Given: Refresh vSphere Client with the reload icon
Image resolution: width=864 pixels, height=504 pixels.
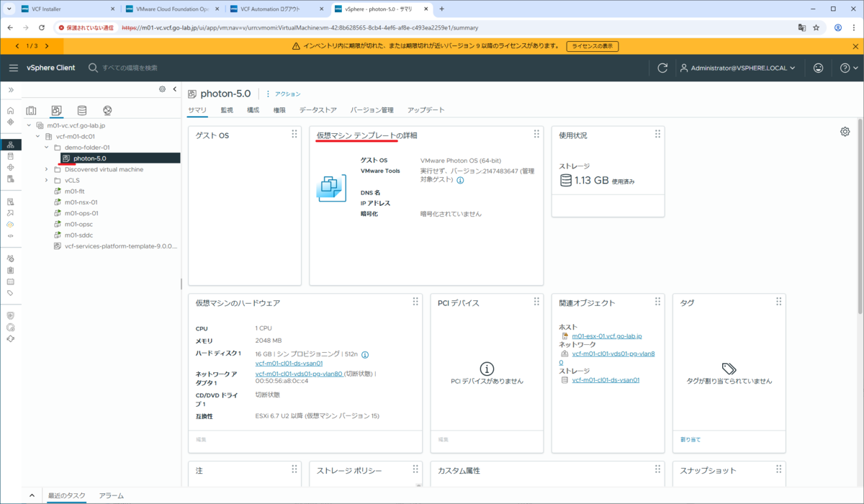Looking at the screenshot, I should pos(662,68).
